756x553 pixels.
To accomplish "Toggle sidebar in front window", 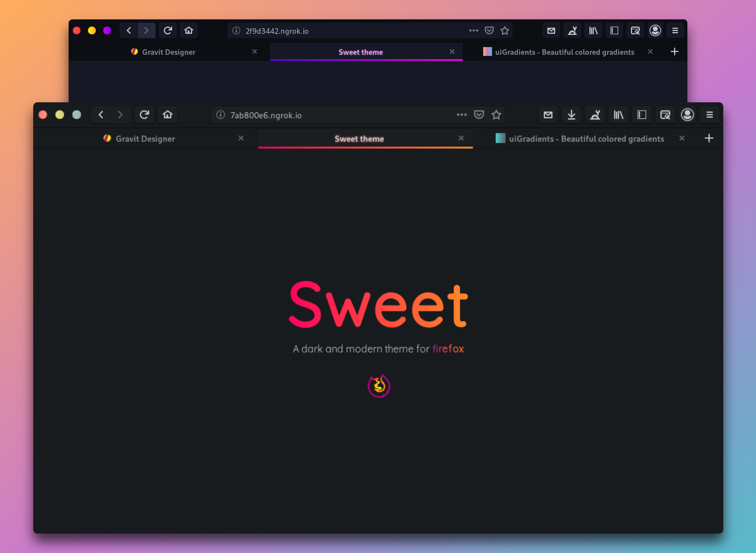I will pyautogui.click(x=642, y=114).
